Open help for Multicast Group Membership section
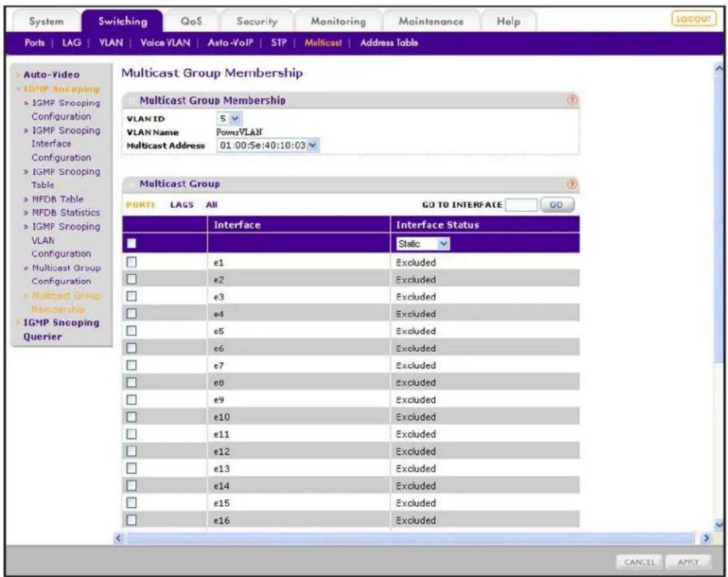The height and width of the screenshot is (577, 728). tap(572, 100)
